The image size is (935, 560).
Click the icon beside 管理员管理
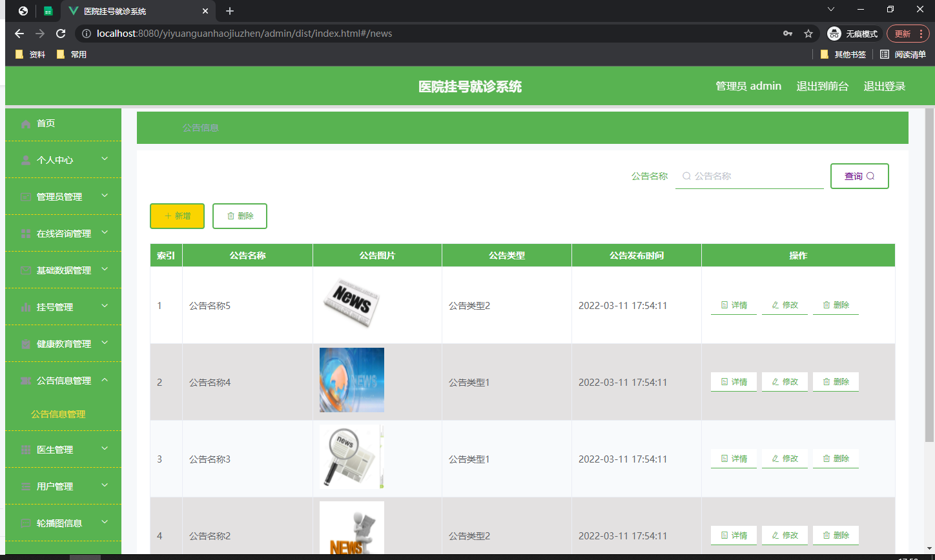[x=26, y=197]
